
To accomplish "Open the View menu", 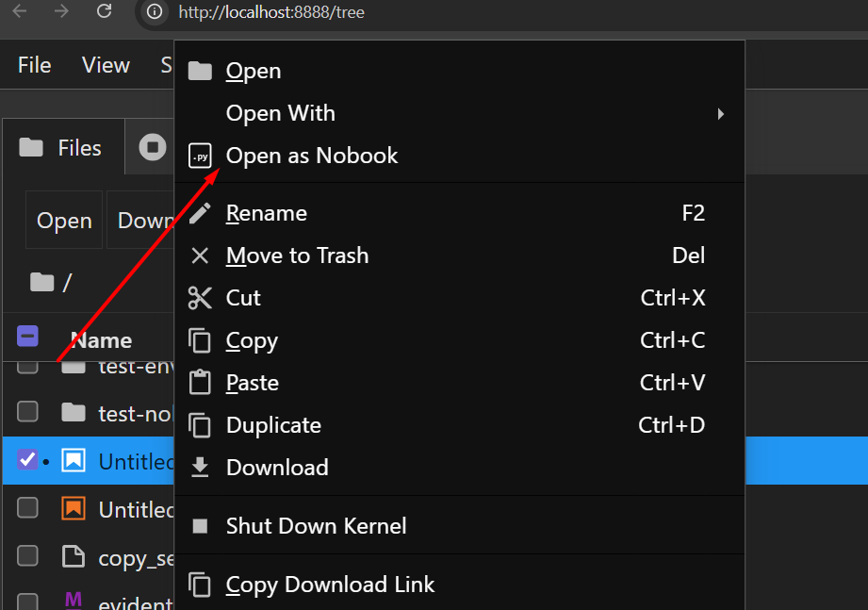I will point(106,65).
